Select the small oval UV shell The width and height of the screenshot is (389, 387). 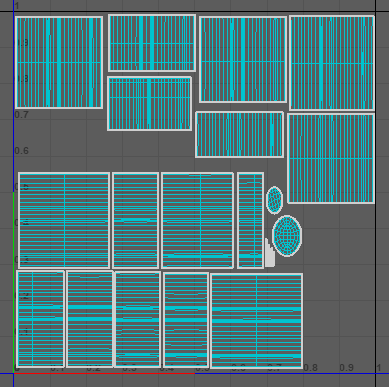click(x=274, y=200)
